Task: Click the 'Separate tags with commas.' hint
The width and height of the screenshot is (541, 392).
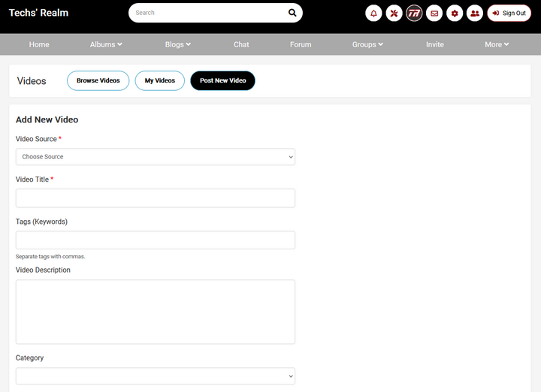Action: coord(50,257)
